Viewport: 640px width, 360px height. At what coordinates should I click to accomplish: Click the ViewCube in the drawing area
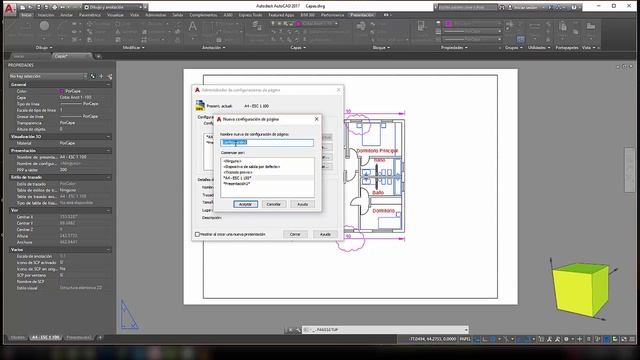tap(580, 289)
